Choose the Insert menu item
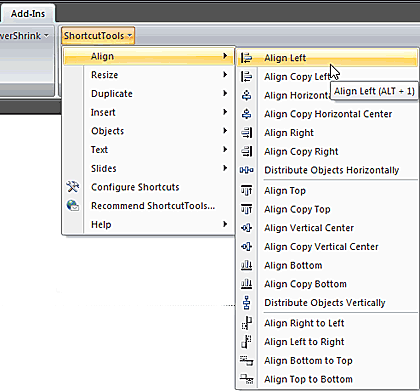The height and width of the screenshot is (391, 420). coord(149,112)
